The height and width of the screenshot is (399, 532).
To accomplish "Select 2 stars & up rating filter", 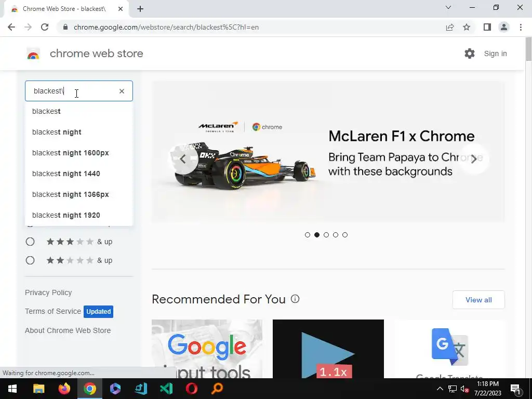I will tap(30, 260).
